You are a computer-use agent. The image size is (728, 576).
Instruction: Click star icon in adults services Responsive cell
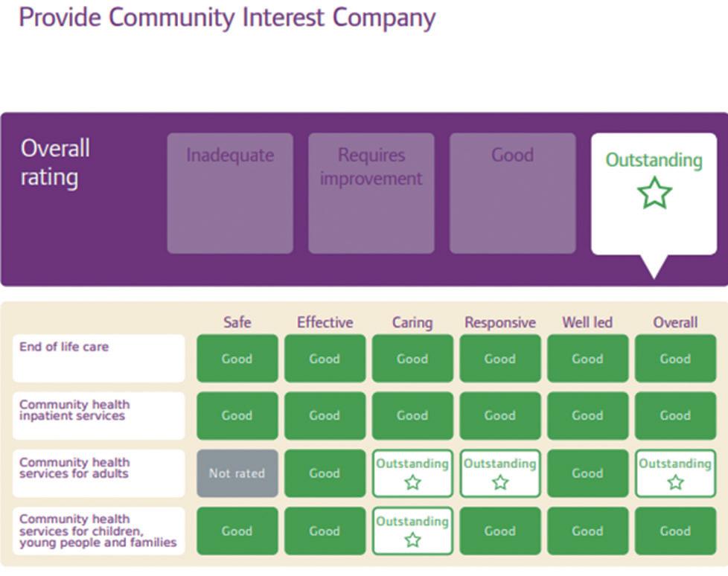click(500, 482)
